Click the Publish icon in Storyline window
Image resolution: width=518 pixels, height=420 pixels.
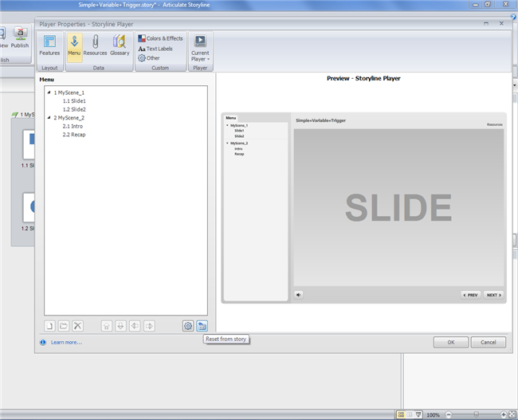(20, 38)
